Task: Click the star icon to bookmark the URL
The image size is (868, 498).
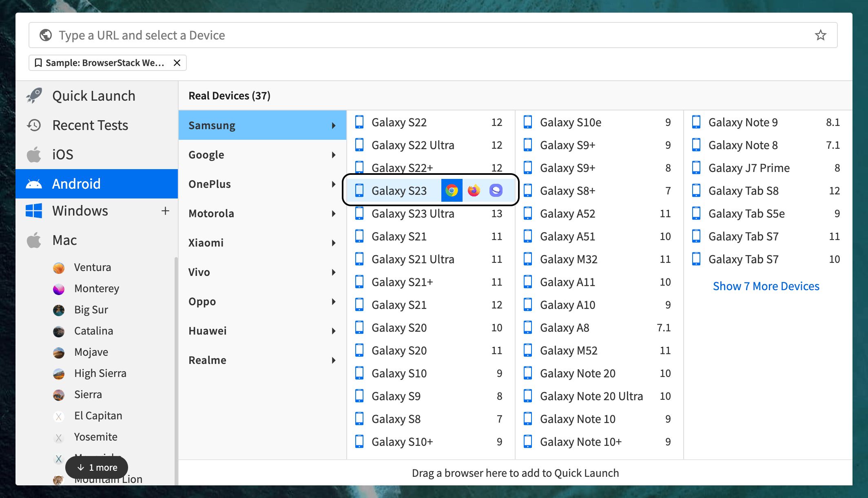Action: click(x=820, y=35)
